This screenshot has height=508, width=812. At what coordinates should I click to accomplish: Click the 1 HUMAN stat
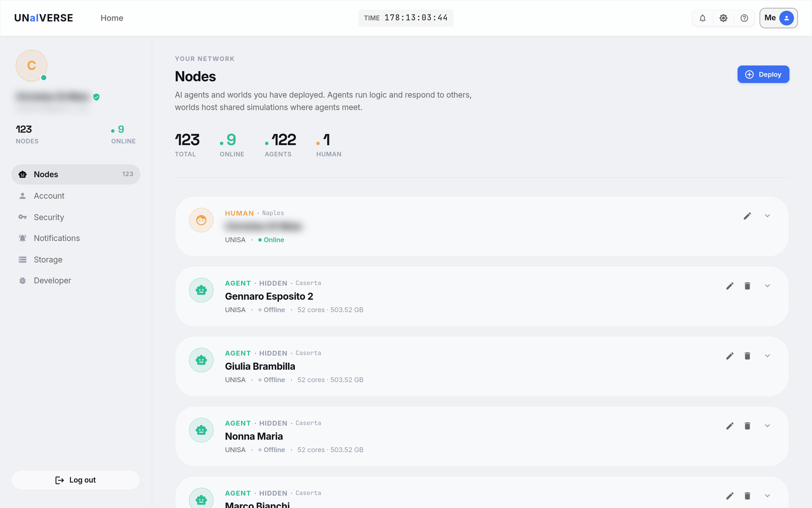[x=328, y=145]
